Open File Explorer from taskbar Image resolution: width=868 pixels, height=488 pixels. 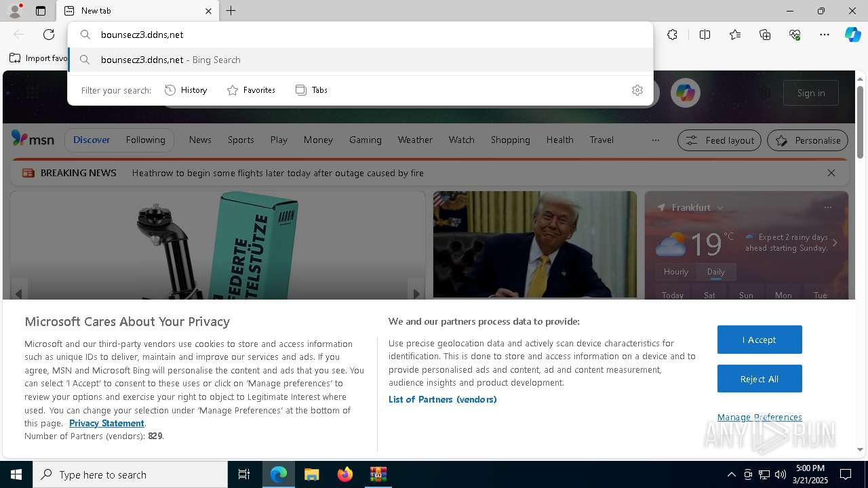311,474
